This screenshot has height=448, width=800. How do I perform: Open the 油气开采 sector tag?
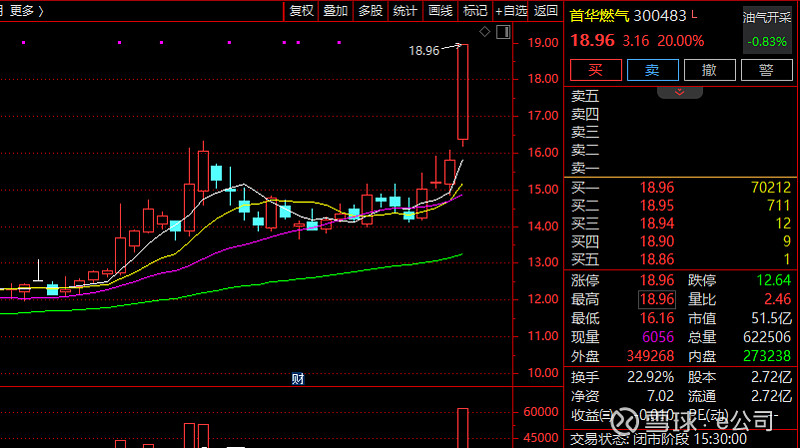[x=765, y=17]
